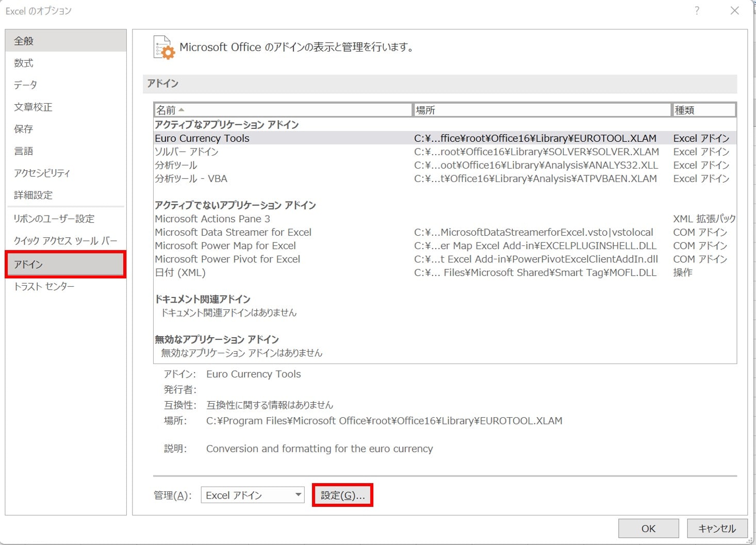The height and width of the screenshot is (545, 756).
Task: Sort add-ins by 名前 column header
Action: tap(283, 110)
